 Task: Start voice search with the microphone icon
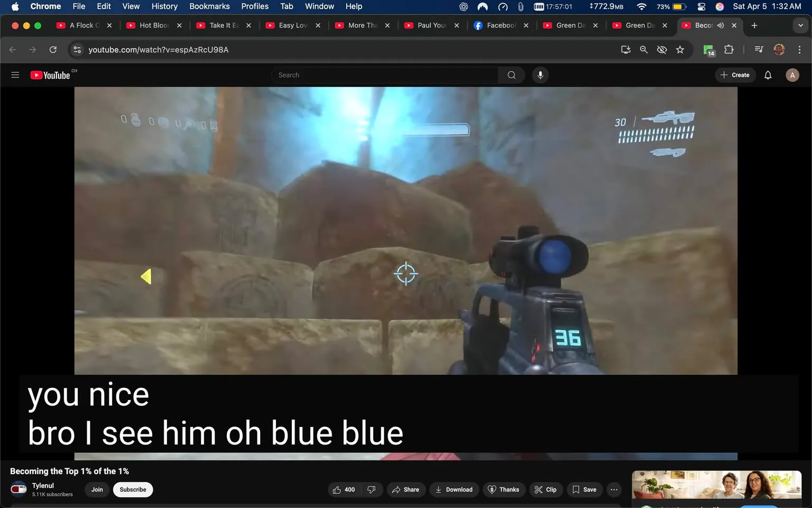click(x=540, y=75)
